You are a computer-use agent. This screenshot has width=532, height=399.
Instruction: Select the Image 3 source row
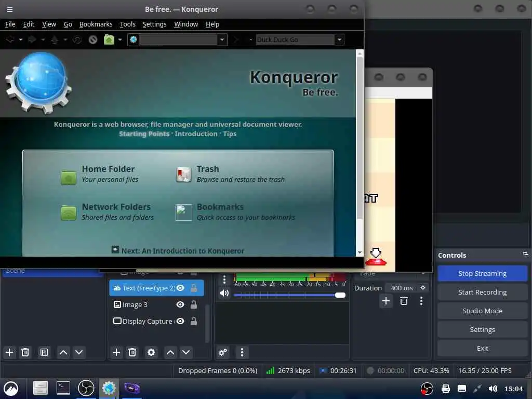coord(156,304)
